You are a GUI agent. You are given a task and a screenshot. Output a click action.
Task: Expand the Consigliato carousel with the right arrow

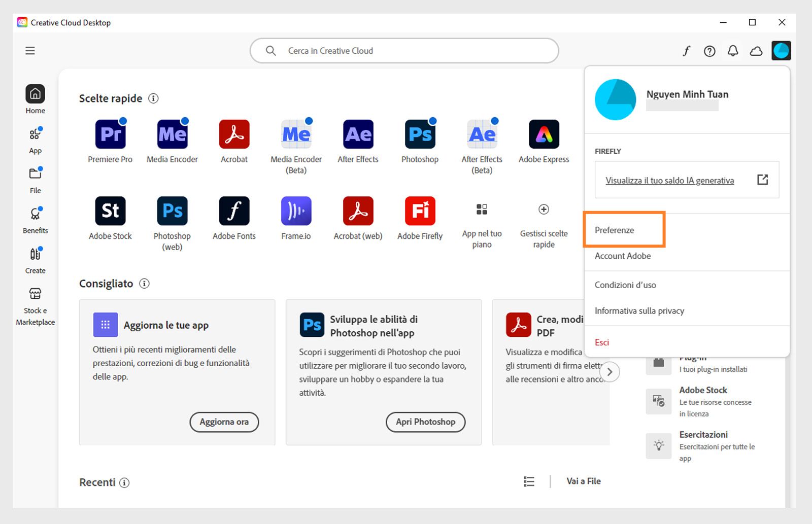(x=610, y=372)
